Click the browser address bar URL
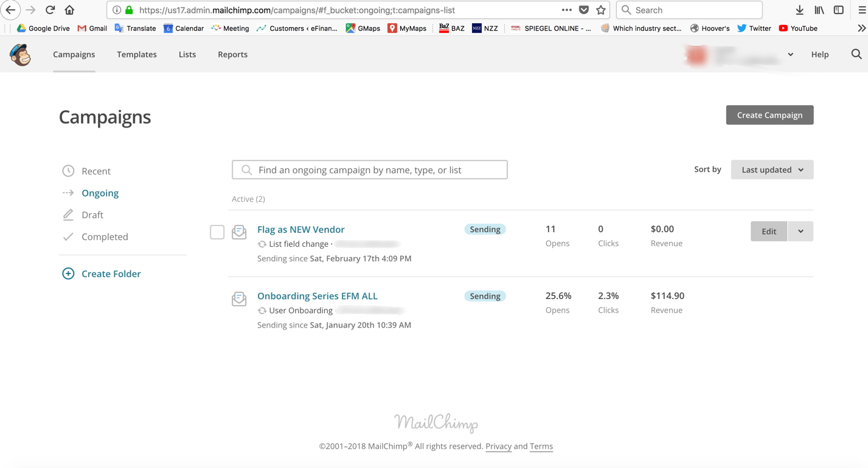 297,10
